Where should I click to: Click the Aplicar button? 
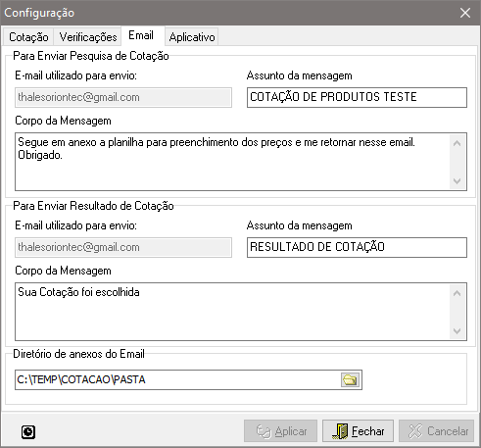click(280, 431)
